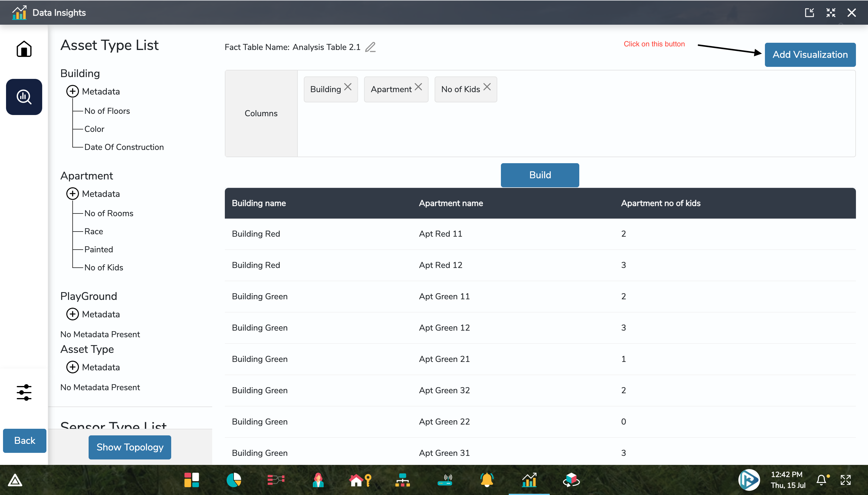Open the popout window icon
This screenshot has height=495, width=868.
[x=809, y=13]
